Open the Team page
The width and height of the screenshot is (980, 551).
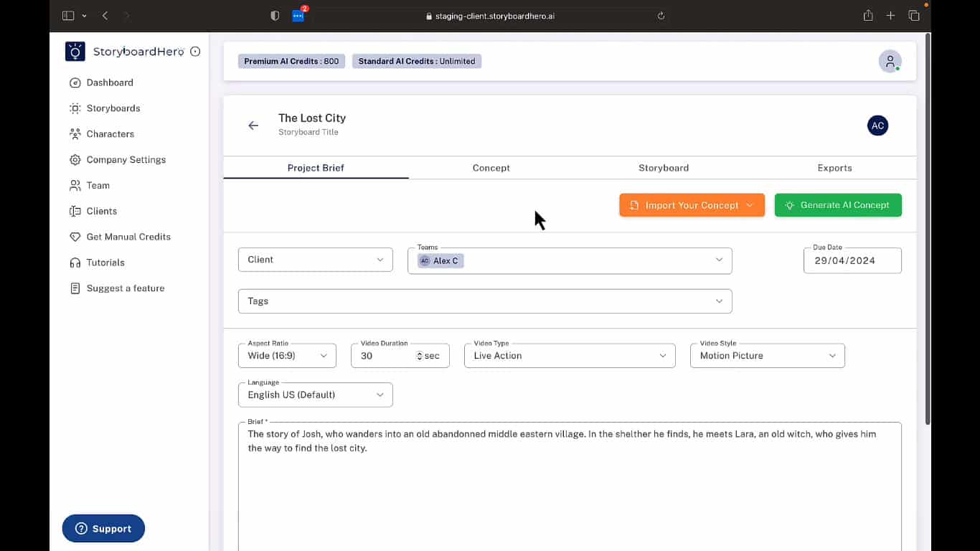click(x=90, y=186)
